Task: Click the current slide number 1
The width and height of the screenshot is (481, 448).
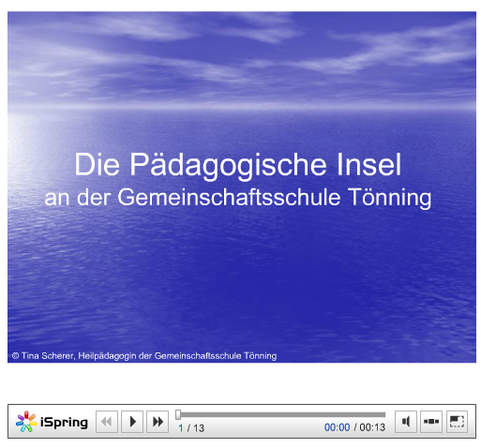Action: coord(181,427)
